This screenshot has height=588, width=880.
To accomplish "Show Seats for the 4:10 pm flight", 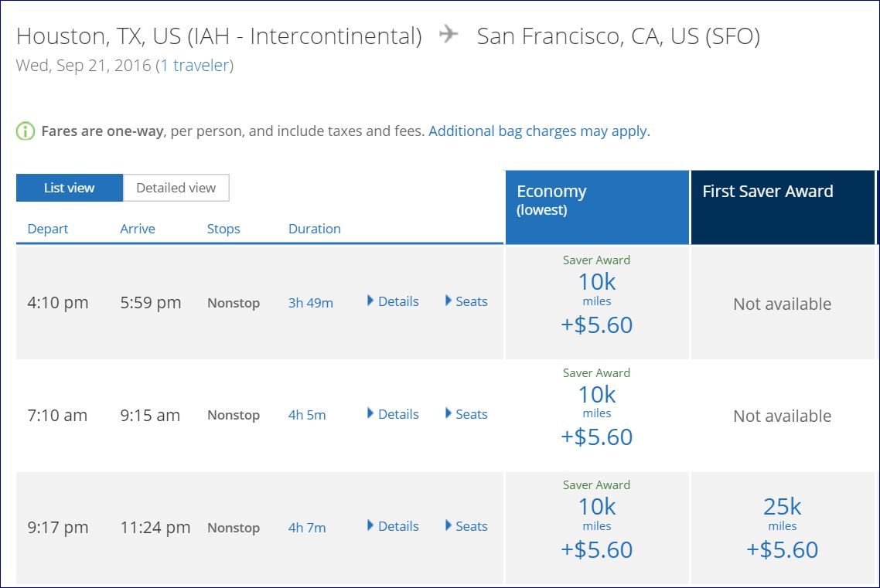I will 466,301.
